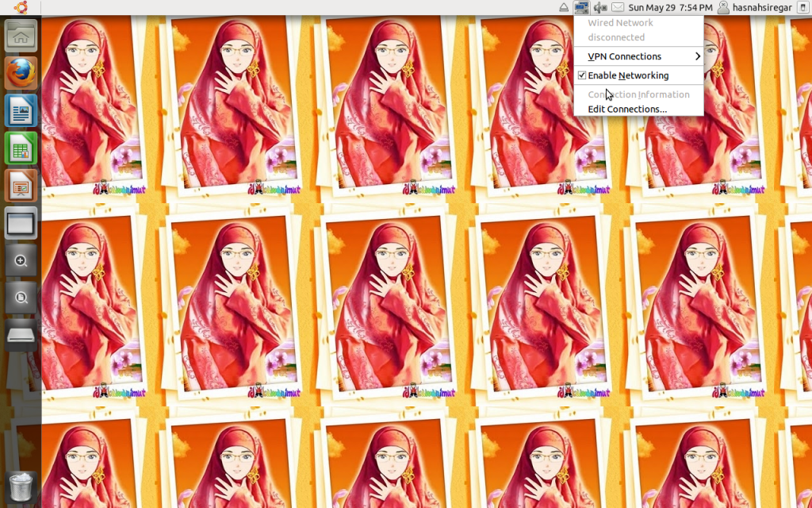The image size is (812, 508).
Task: Open the sound volume indicator
Action: tap(600, 7)
